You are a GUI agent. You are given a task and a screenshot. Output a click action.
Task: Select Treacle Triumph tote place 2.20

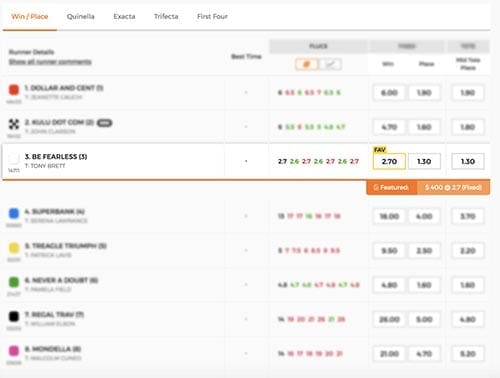pos(468,251)
